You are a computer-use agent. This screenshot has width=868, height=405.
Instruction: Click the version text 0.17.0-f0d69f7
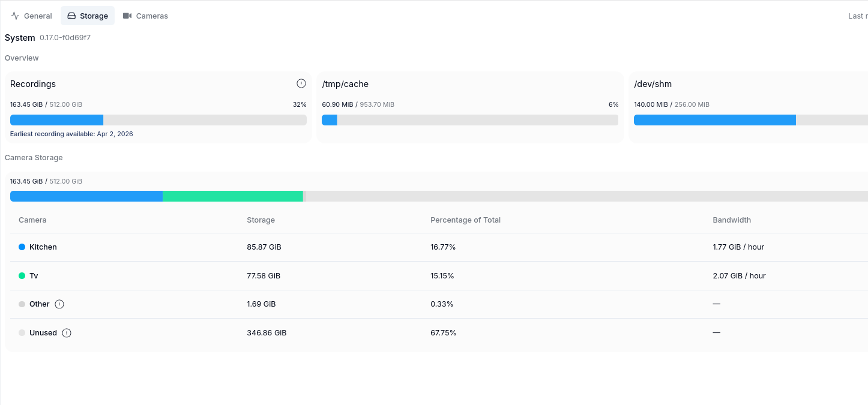tap(65, 38)
